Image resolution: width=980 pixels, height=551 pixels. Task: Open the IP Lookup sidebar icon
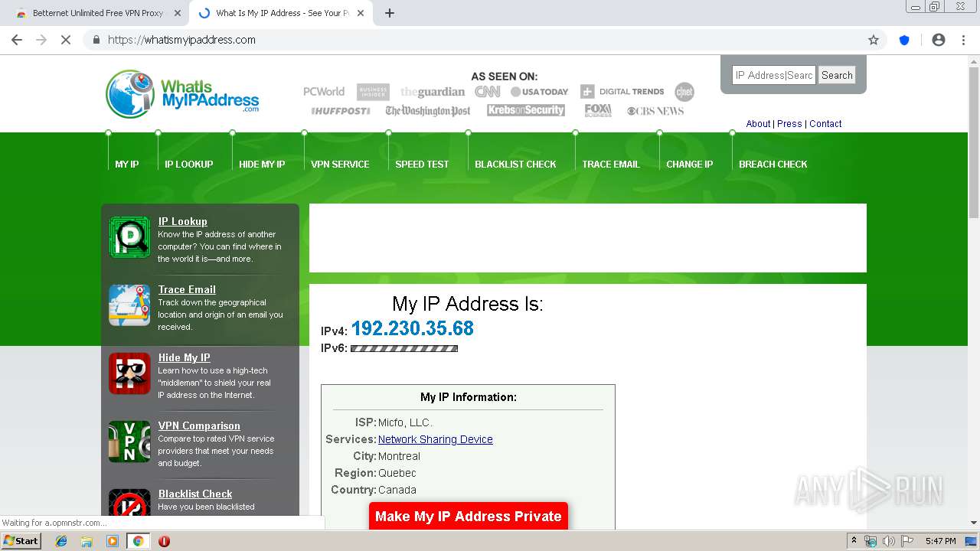pos(129,237)
